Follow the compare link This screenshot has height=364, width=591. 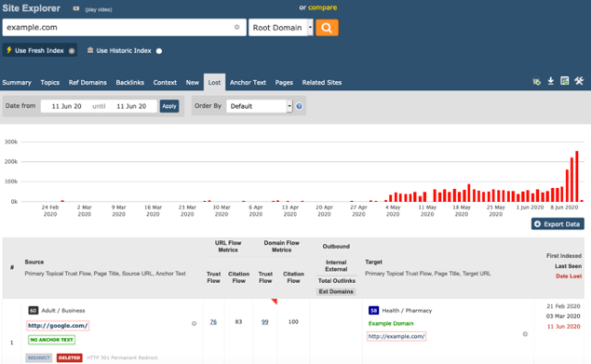[x=323, y=7]
